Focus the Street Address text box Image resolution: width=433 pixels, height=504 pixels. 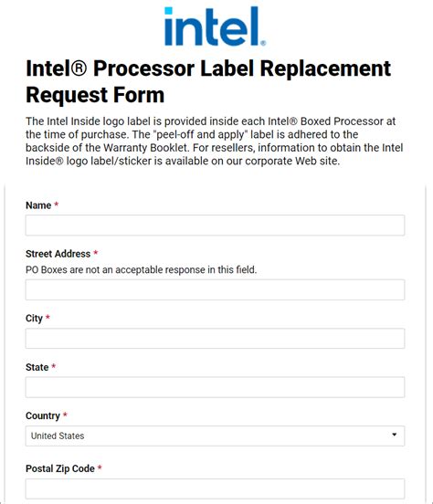(215, 289)
